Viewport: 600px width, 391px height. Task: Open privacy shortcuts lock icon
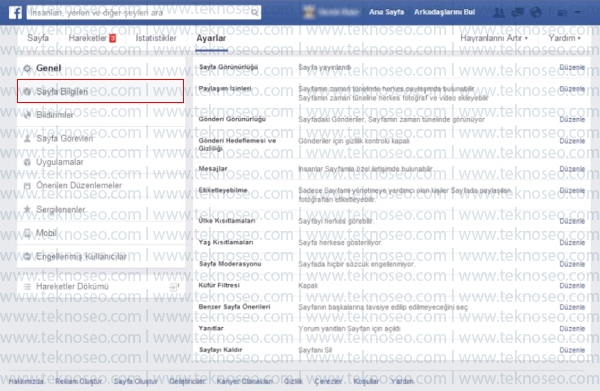[x=562, y=13]
